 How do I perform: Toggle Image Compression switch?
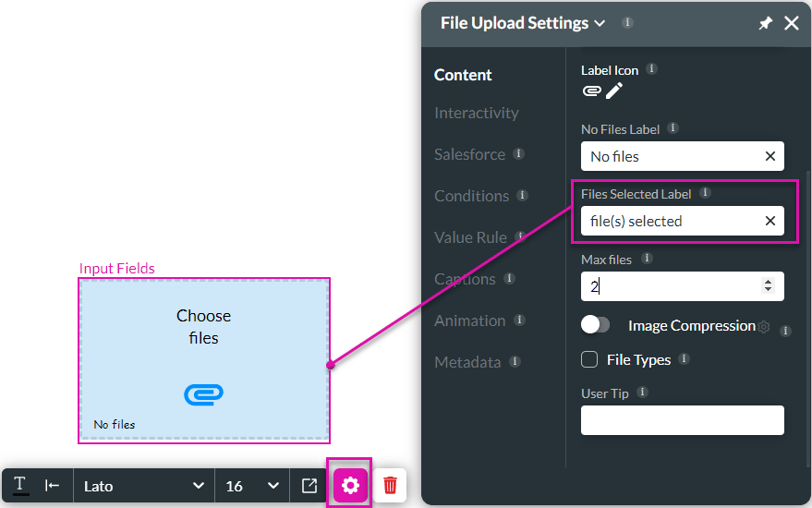point(595,325)
